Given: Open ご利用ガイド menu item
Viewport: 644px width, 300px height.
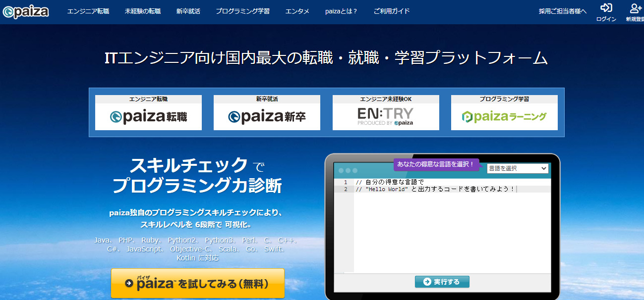Looking at the screenshot, I should click(392, 11).
